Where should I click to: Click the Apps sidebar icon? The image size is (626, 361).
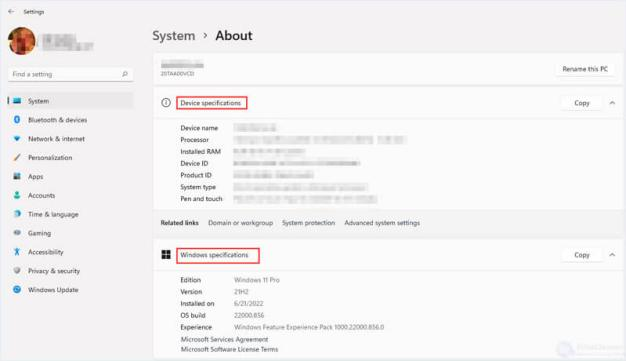(x=17, y=176)
